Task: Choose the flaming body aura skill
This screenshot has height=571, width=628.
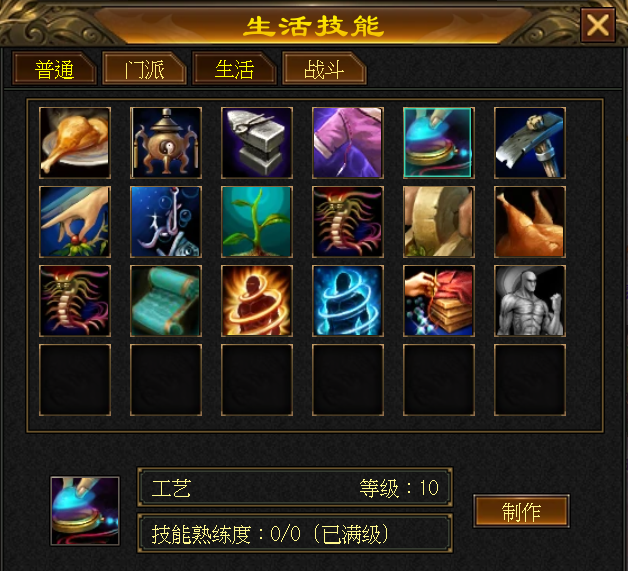Action: (x=257, y=300)
